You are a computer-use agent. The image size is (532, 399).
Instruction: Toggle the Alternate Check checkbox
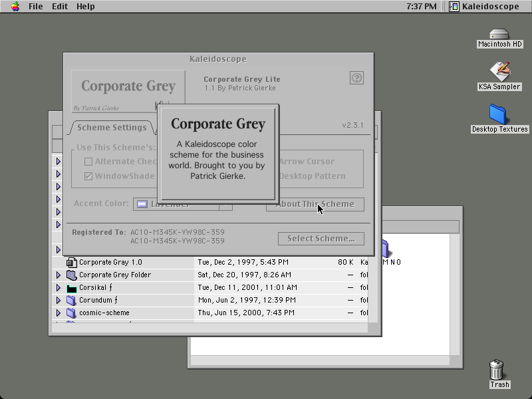(x=88, y=162)
